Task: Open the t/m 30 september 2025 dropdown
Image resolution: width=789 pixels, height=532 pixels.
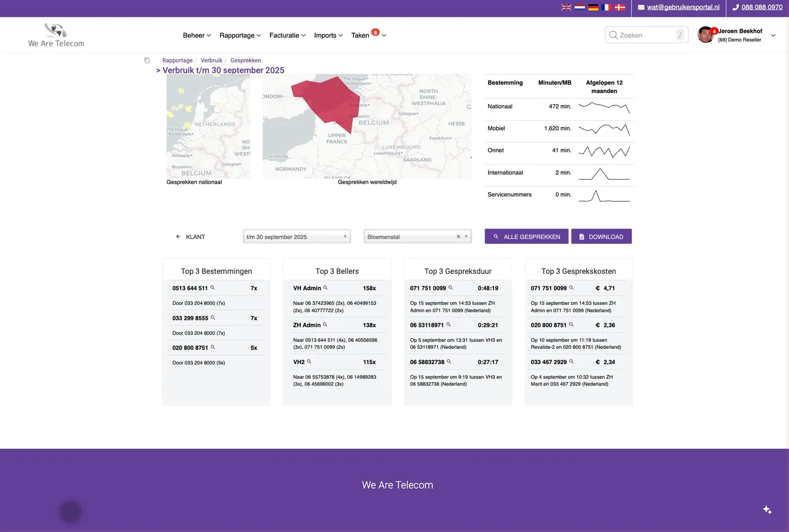Action: (297, 237)
